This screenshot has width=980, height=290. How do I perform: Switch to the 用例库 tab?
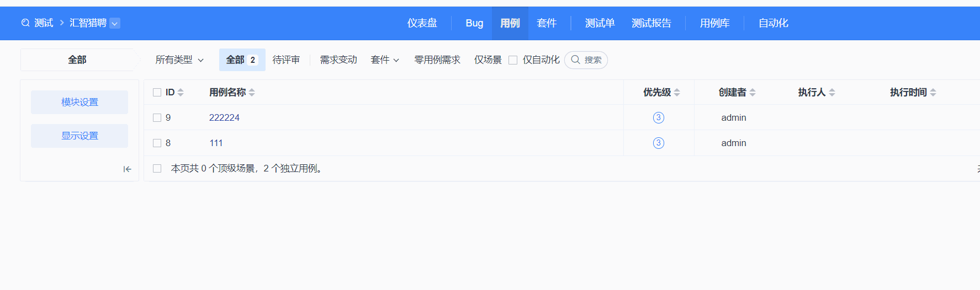715,23
